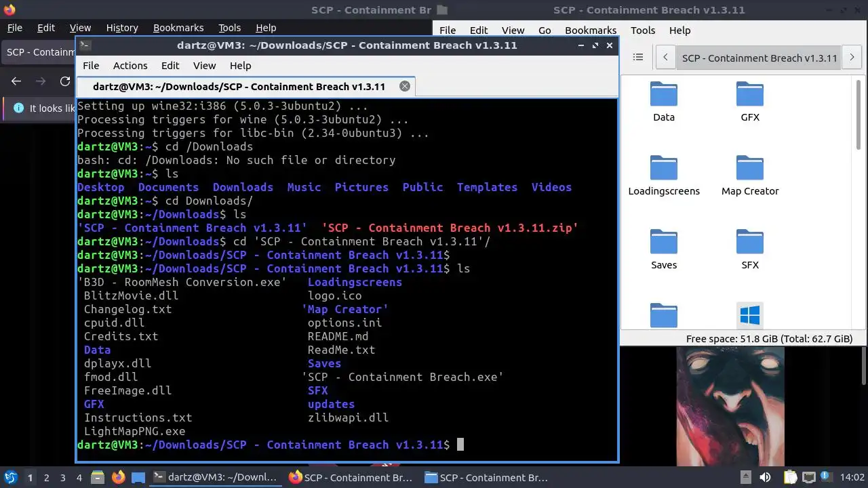868x488 pixels.
Task: Click the path bar right arrow
Action: point(852,58)
